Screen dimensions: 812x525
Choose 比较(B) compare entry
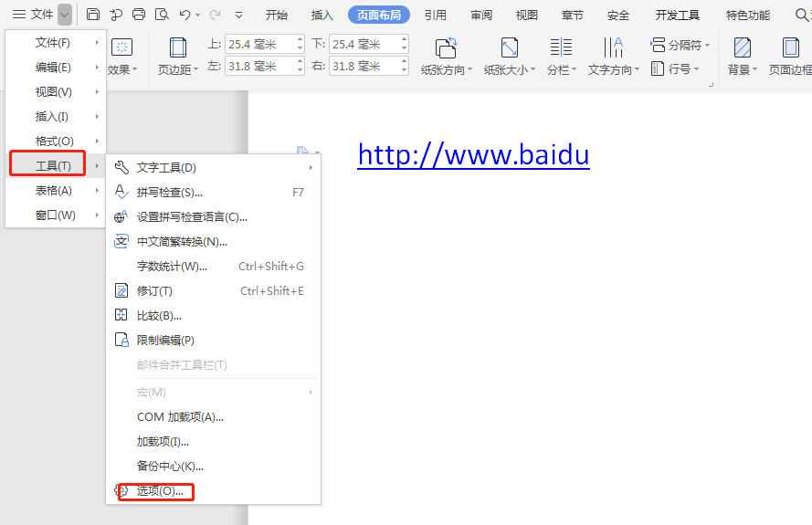click(214, 316)
